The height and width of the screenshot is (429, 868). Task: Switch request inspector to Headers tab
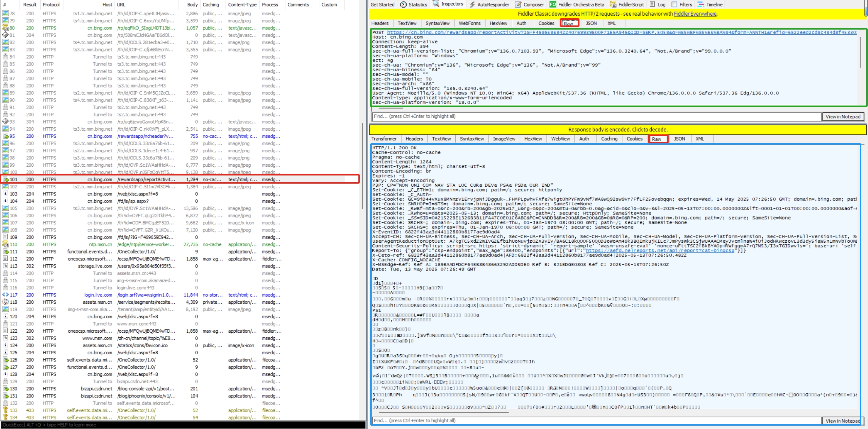pyautogui.click(x=380, y=23)
